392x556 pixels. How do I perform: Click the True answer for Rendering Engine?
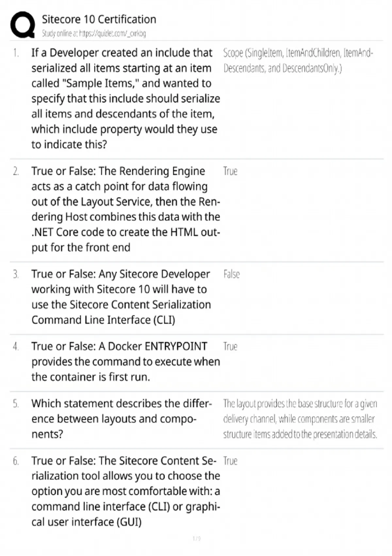230,171
